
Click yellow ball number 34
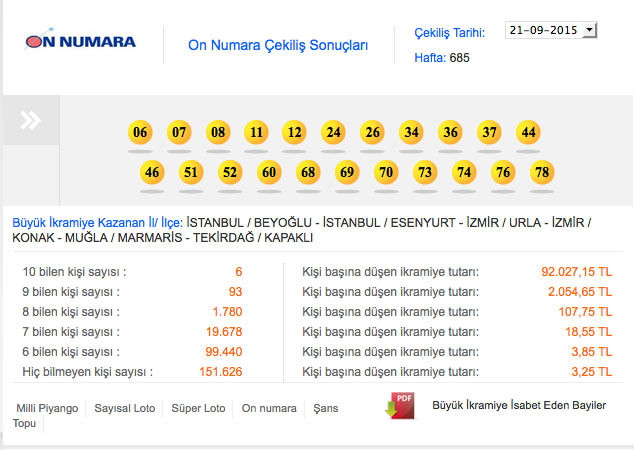coord(411,132)
